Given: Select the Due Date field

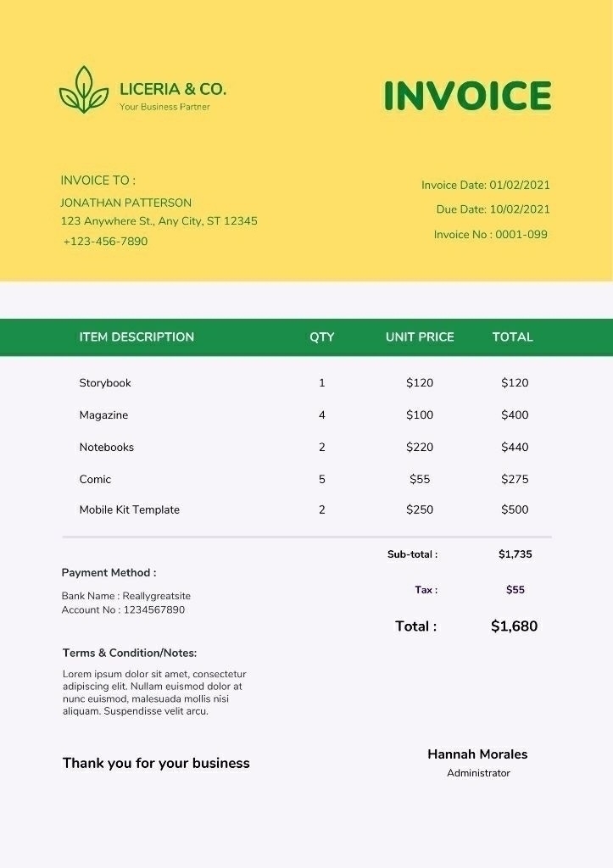Looking at the screenshot, I should pyautogui.click(x=493, y=209).
